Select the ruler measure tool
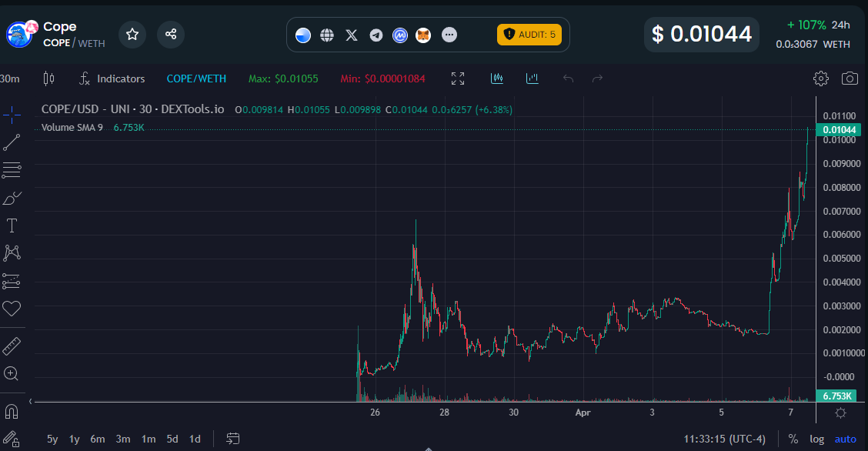The width and height of the screenshot is (868, 451). [x=12, y=346]
